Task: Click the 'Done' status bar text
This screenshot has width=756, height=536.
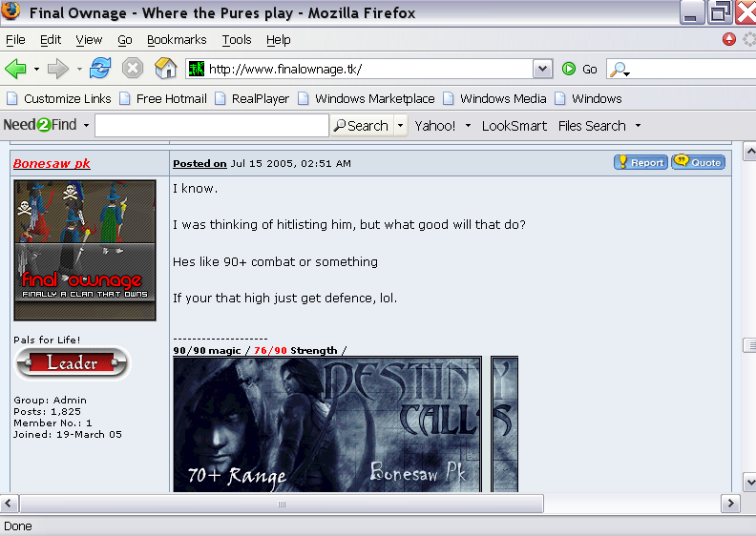Action: click(x=18, y=526)
